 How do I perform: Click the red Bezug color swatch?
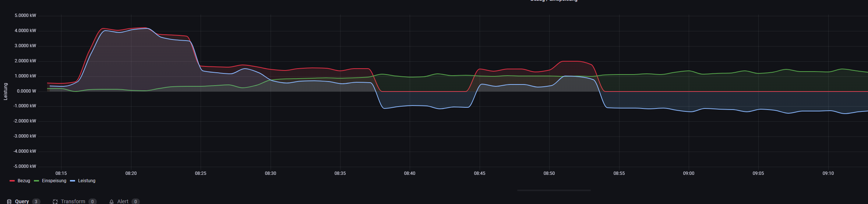(12, 181)
